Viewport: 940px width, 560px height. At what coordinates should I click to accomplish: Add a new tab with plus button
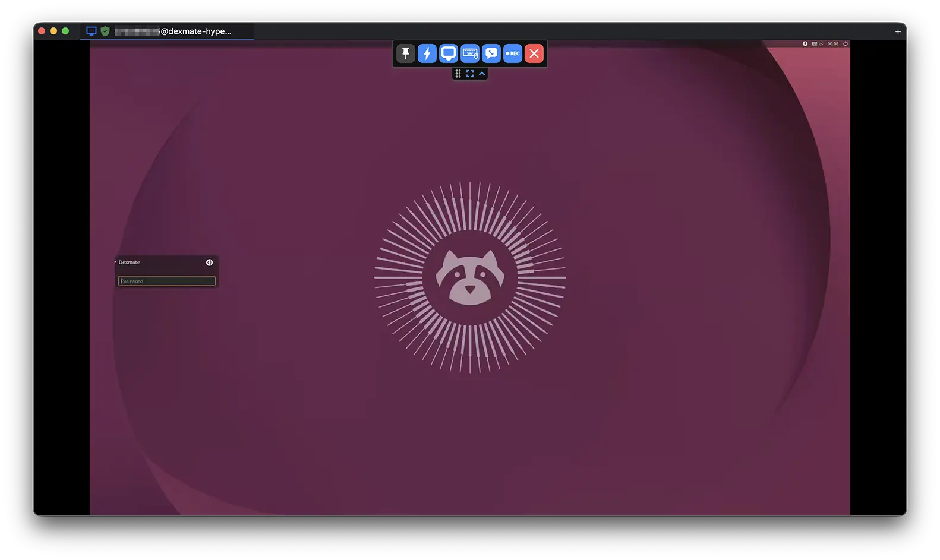pyautogui.click(x=898, y=31)
